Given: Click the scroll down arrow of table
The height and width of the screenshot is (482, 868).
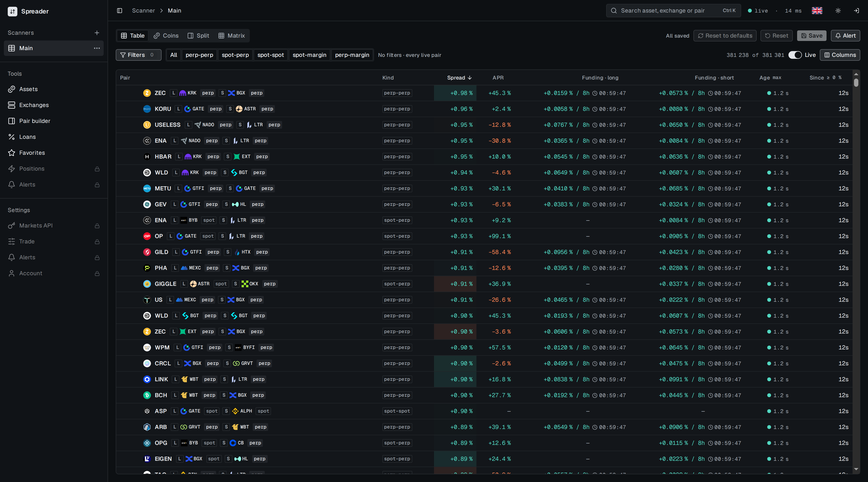Looking at the screenshot, I should pyautogui.click(x=856, y=469).
